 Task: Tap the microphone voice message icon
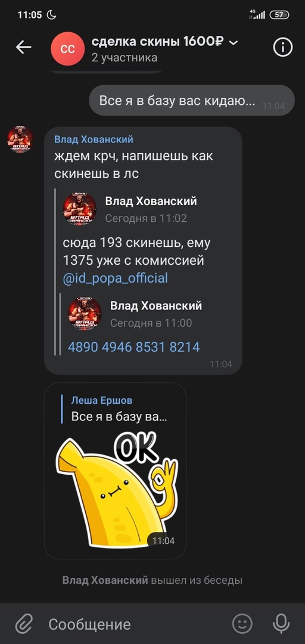281,624
